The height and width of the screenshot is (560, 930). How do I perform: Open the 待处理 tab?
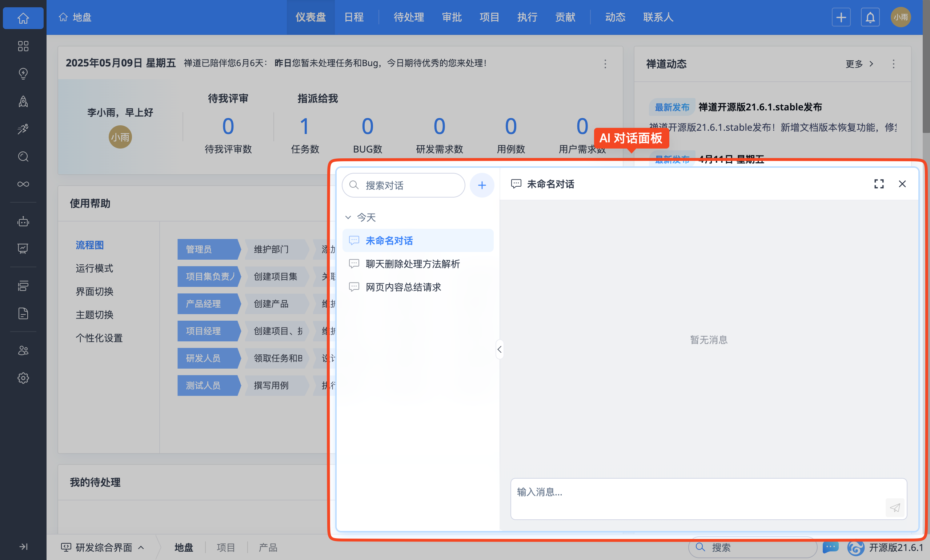point(408,17)
